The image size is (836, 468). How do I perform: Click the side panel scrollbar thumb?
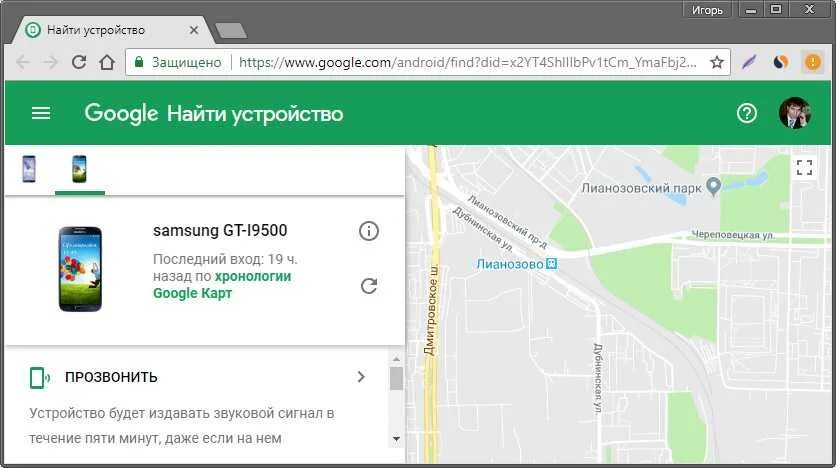click(396, 378)
